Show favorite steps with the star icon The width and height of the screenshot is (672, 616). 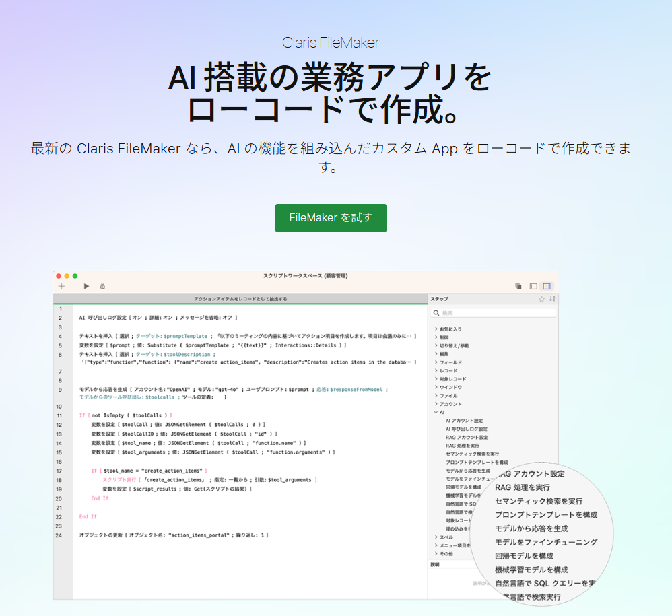click(x=541, y=299)
